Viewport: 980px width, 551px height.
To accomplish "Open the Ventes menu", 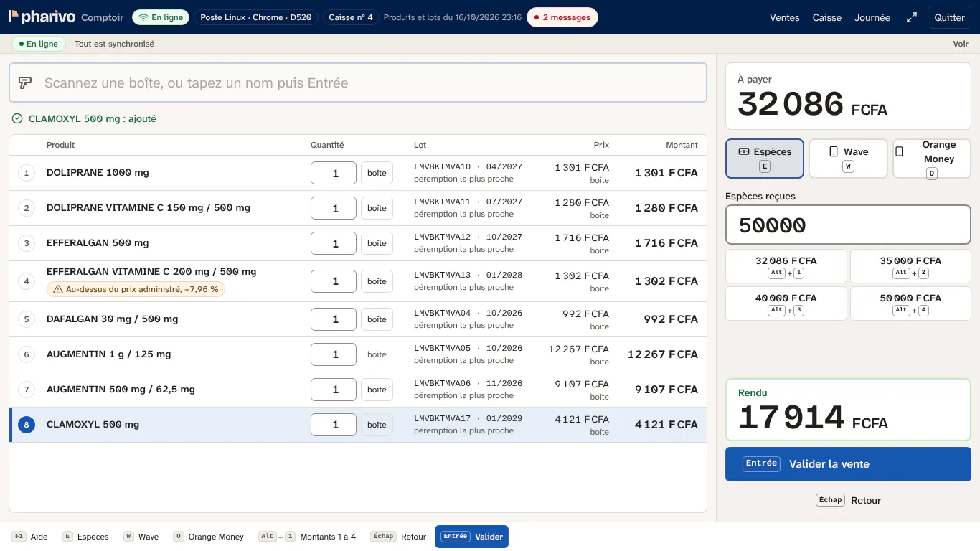I will tap(785, 17).
